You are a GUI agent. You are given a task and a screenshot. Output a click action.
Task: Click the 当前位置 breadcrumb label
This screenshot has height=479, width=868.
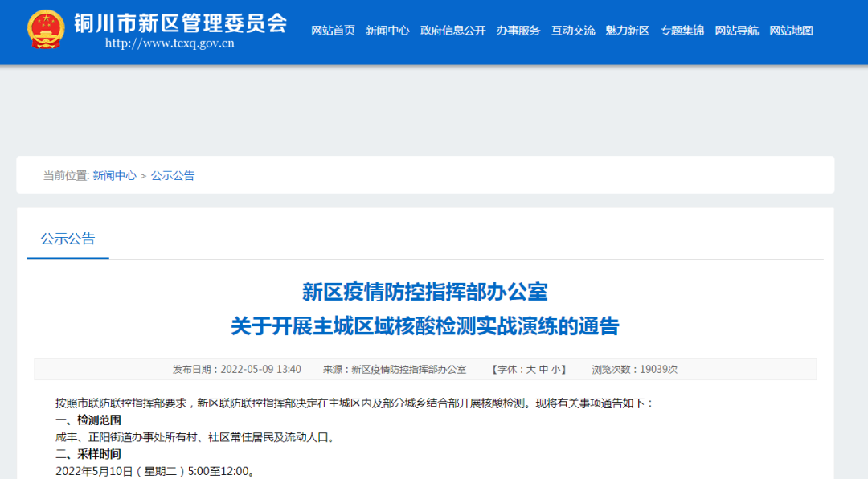[66, 175]
